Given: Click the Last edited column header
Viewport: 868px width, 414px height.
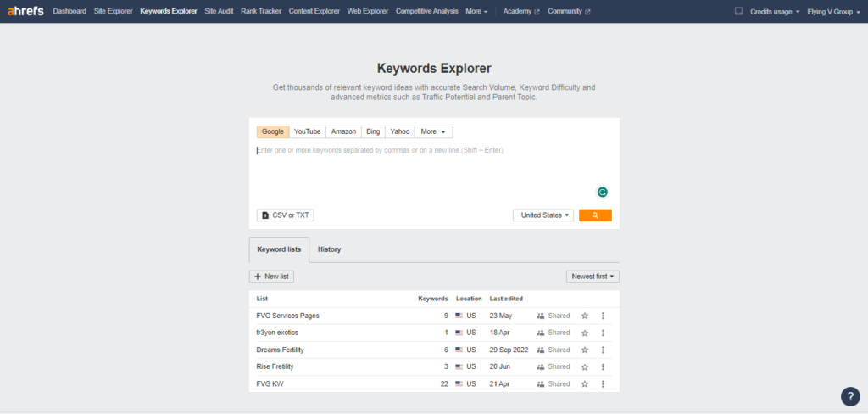Looking at the screenshot, I should [x=506, y=299].
